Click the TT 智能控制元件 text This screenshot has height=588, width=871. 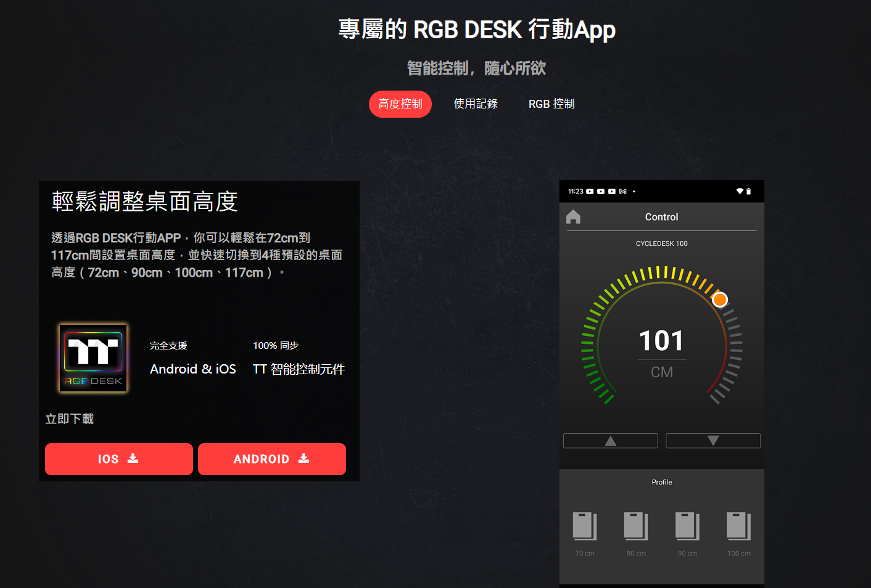pyautogui.click(x=299, y=369)
